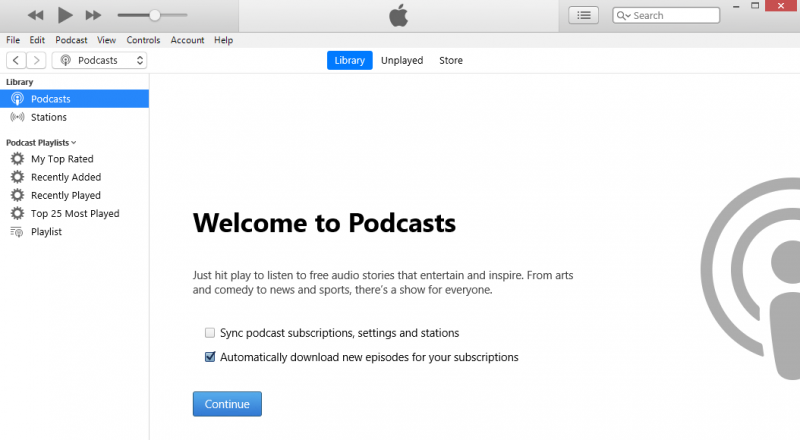Open the Account menu
The height and width of the screenshot is (440, 800).
click(x=187, y=40)
